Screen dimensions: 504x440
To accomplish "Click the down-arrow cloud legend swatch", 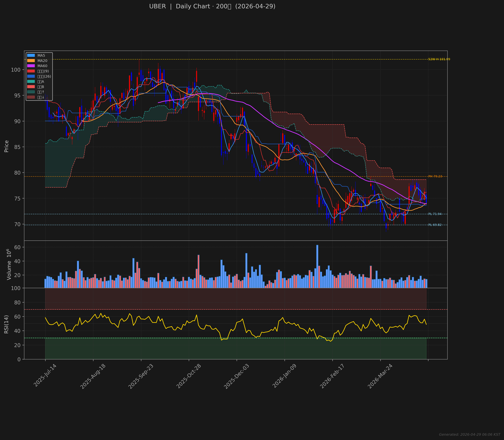I will (x=31, y=97).
